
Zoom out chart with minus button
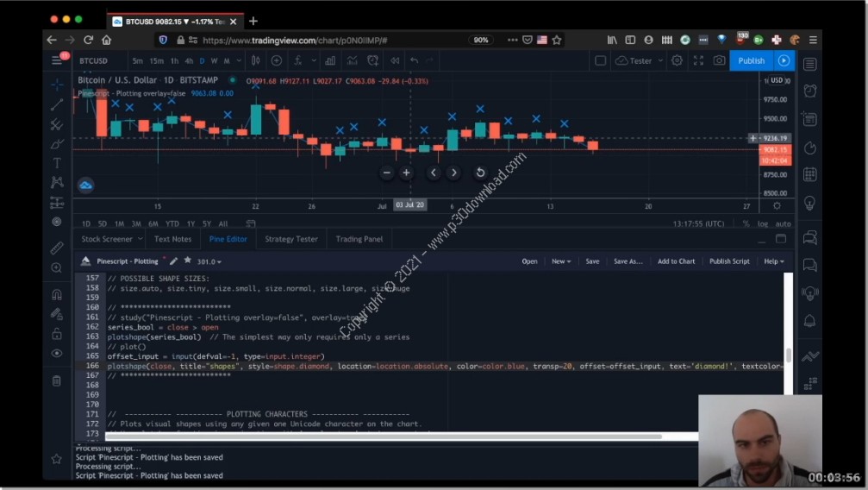coord(386,173)
